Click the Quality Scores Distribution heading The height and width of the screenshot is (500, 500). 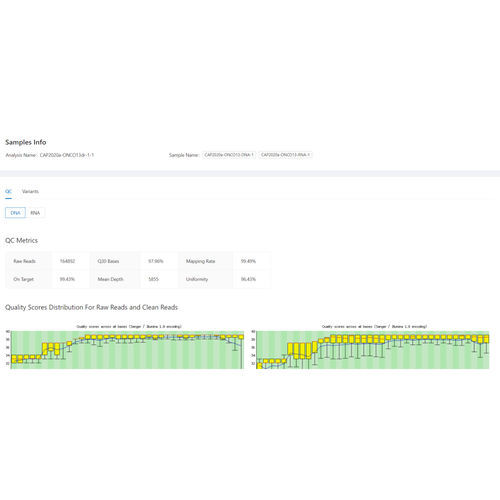pyautogui.click(x=91, y=307)
